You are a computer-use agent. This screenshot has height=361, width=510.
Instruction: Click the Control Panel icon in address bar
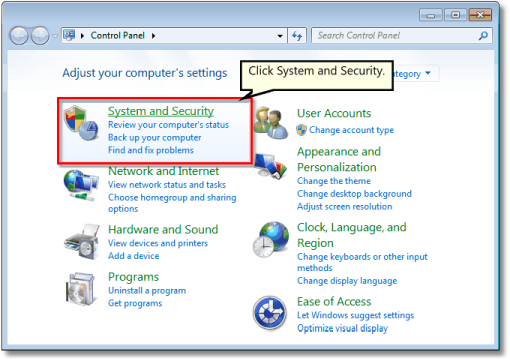tap(69, 35)
